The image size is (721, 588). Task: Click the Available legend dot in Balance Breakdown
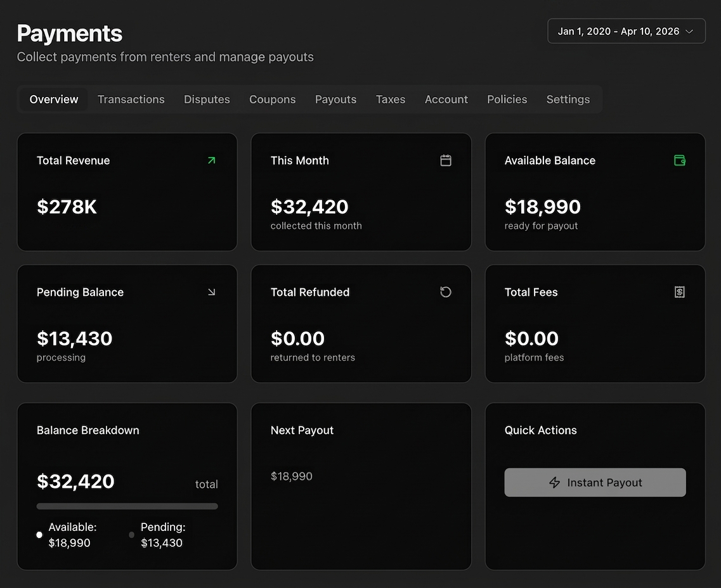[39, 535]
